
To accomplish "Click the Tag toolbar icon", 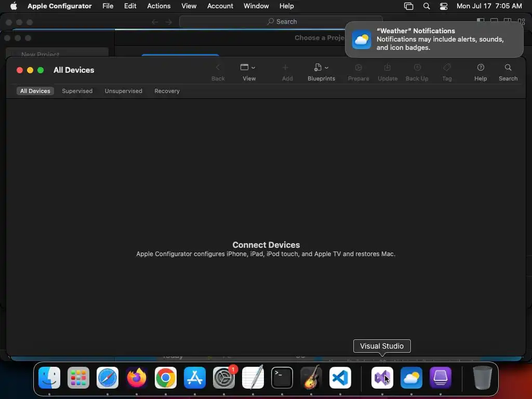I will [447, 68].
